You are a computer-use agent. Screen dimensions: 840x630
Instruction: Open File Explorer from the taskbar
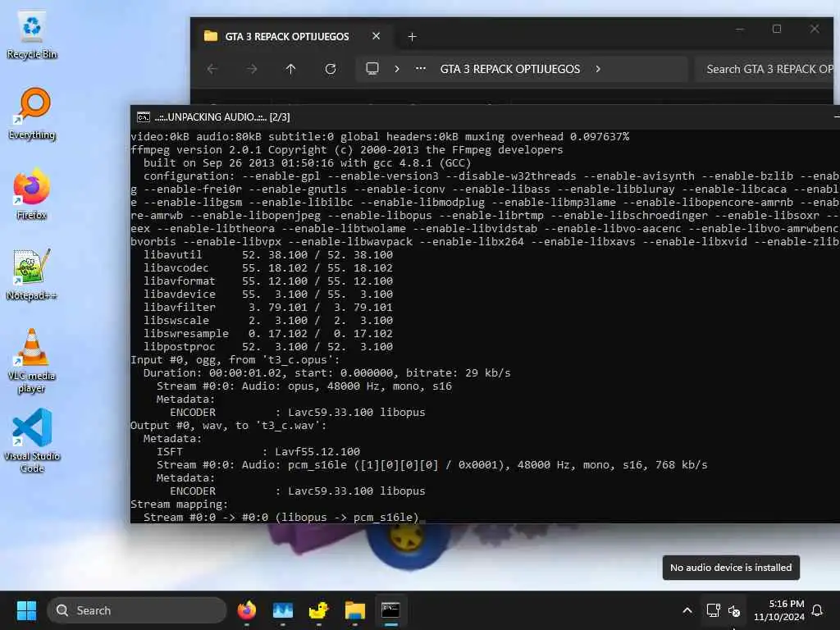tap(354, 610)
